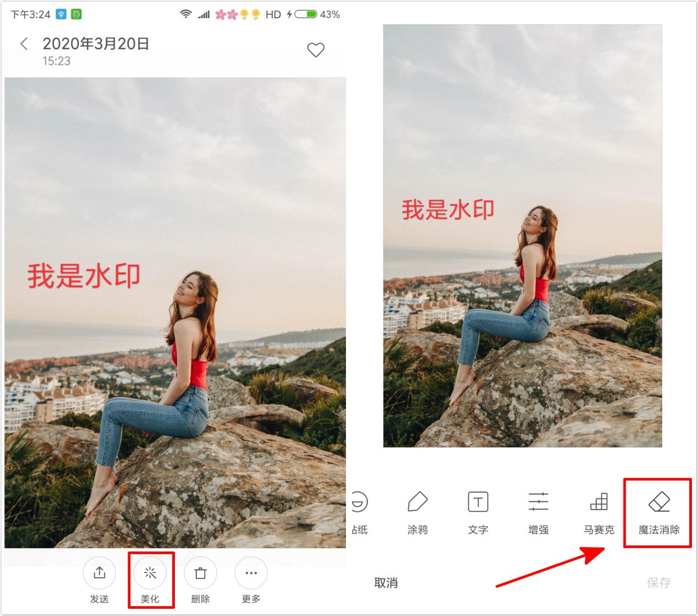Delete the photo via 删除 trash icon
Image resolution: width=698 pixels, height=616 pixels.
(200, 581)
